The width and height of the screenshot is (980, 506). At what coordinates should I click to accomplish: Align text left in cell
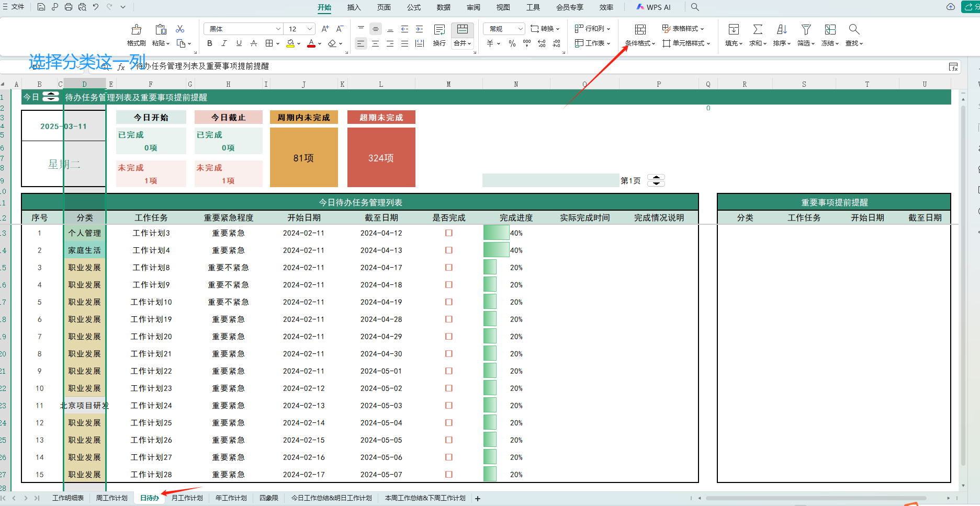pos(361,43)
